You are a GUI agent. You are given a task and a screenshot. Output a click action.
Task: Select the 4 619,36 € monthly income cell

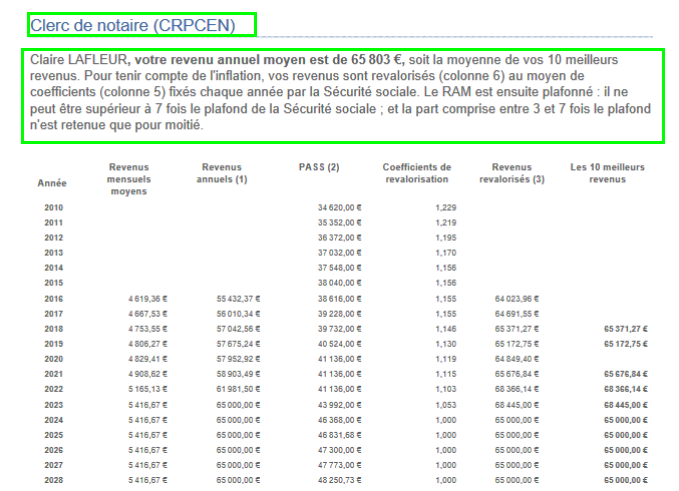point(150,298)
